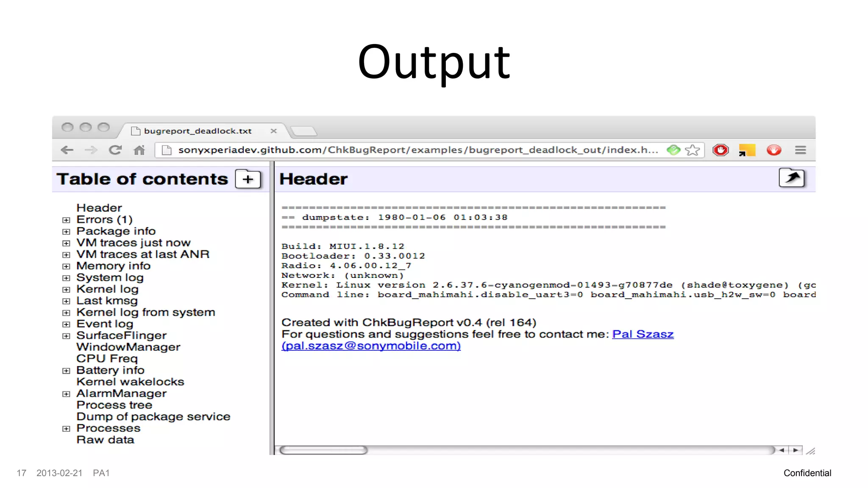Click the scroll right arrow of scrollbar
Viewport: 868px width, 488px height.
[x=796, y=450]
